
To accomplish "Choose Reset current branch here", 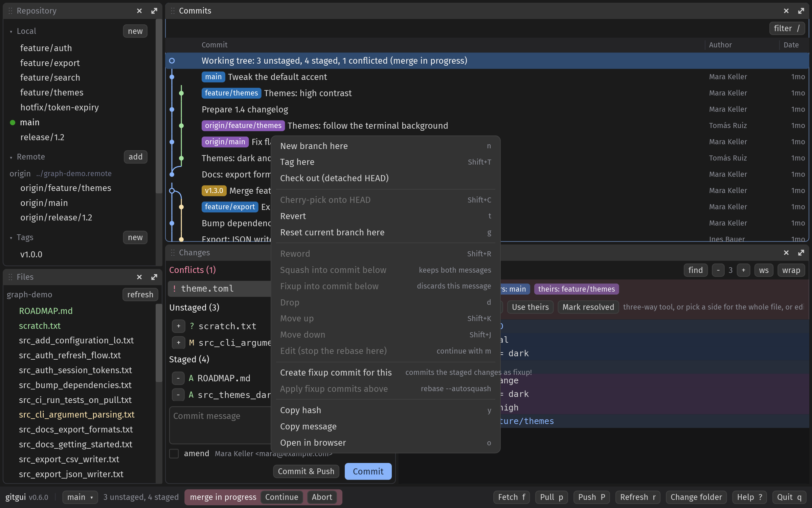I will (386, 232).
